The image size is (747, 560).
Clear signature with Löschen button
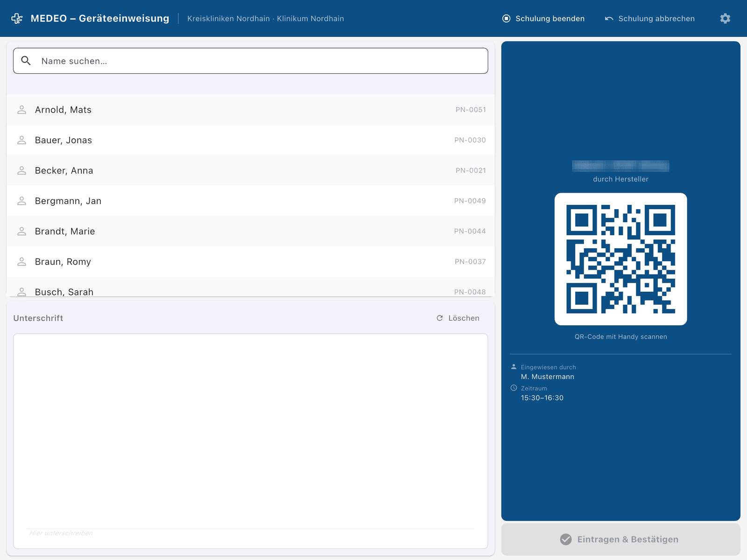458,318
